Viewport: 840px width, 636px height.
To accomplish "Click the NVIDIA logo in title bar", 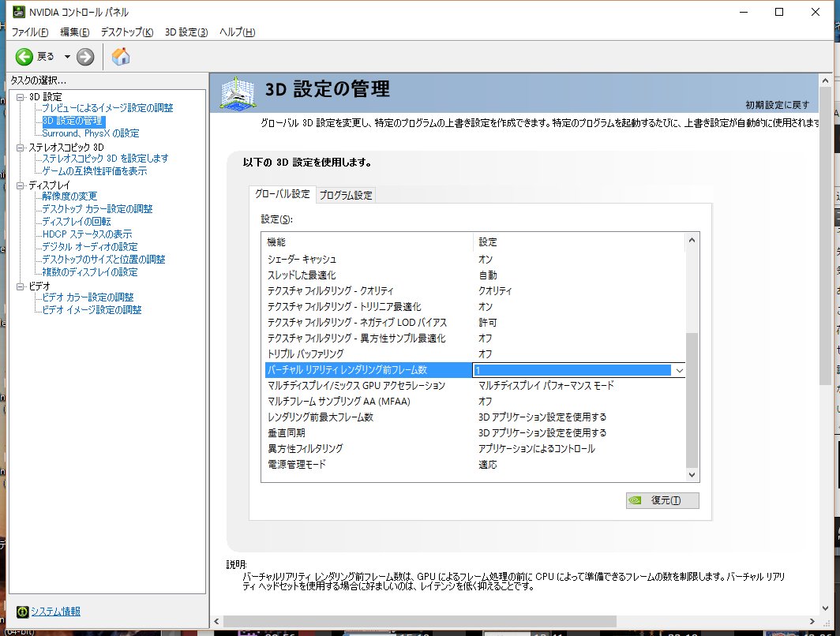I will (x=19, y=12).
